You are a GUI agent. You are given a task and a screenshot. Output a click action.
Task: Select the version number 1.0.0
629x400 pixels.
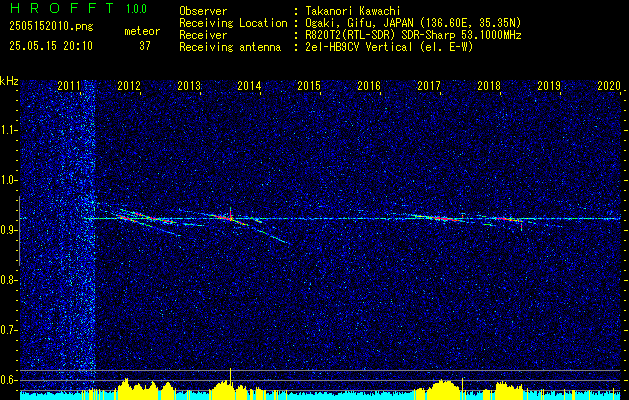coord(136,9)
